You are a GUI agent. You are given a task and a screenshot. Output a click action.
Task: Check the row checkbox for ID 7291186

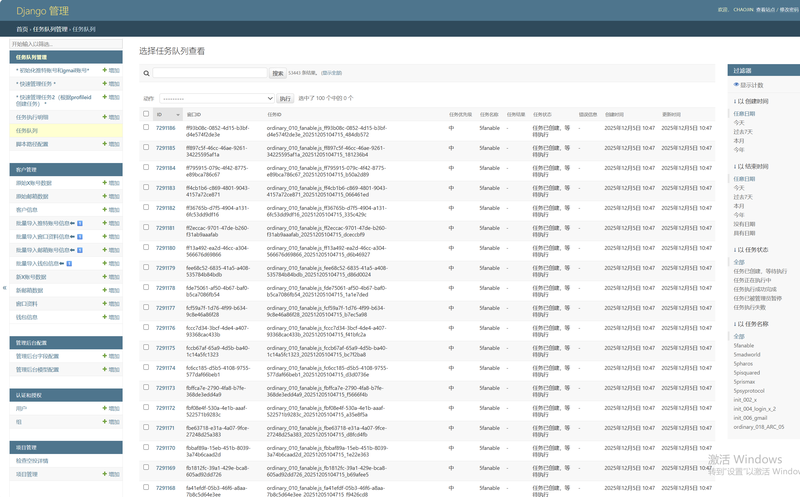click(146, 128)
